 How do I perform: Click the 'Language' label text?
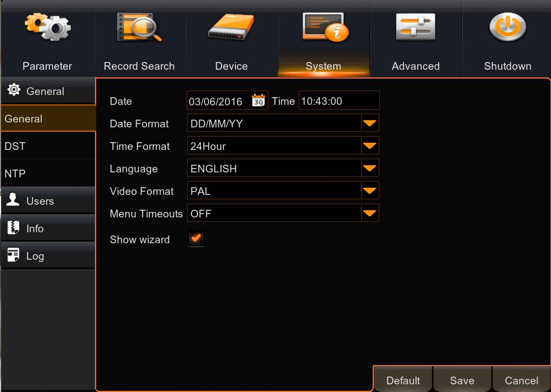click(x=133, y=169)
